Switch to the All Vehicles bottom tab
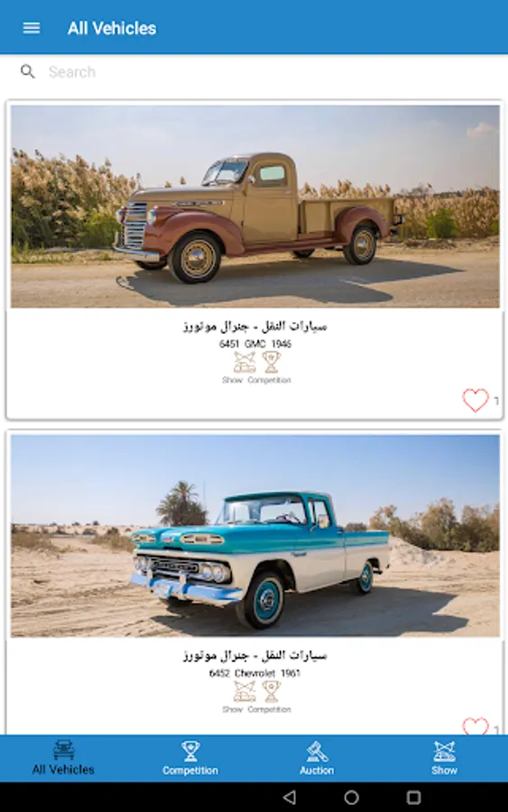Image resolution: width=508 pixels, height=812 pixels. point(63,758)
